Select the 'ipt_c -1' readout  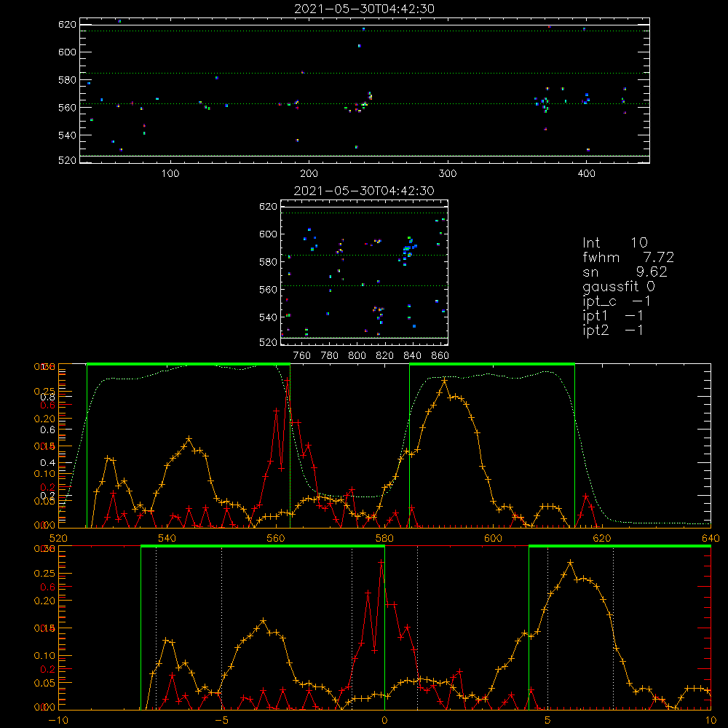[617, 301]
